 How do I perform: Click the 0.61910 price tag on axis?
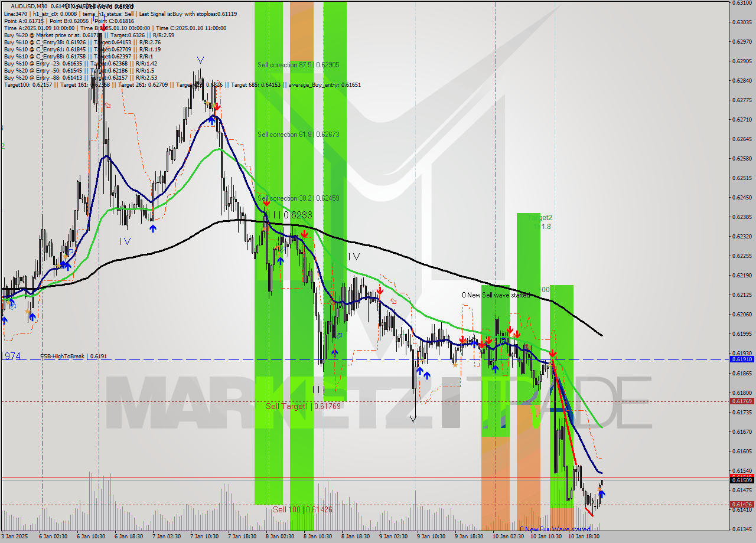coord(742,359)
